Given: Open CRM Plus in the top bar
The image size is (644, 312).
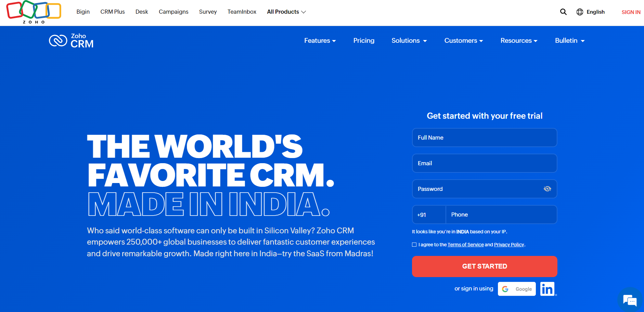Looking at the screenshot, I should pyautogui.click(x=113, y=12).
